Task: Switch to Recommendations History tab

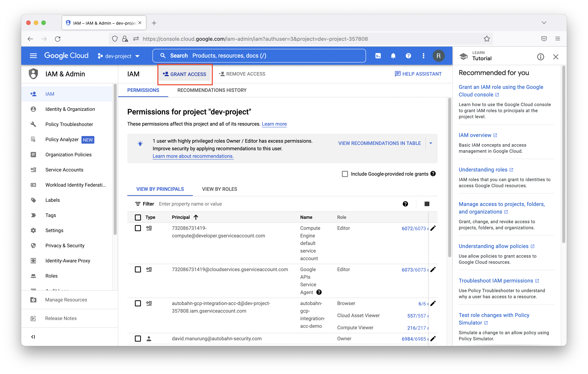Action: coord(212,90)
